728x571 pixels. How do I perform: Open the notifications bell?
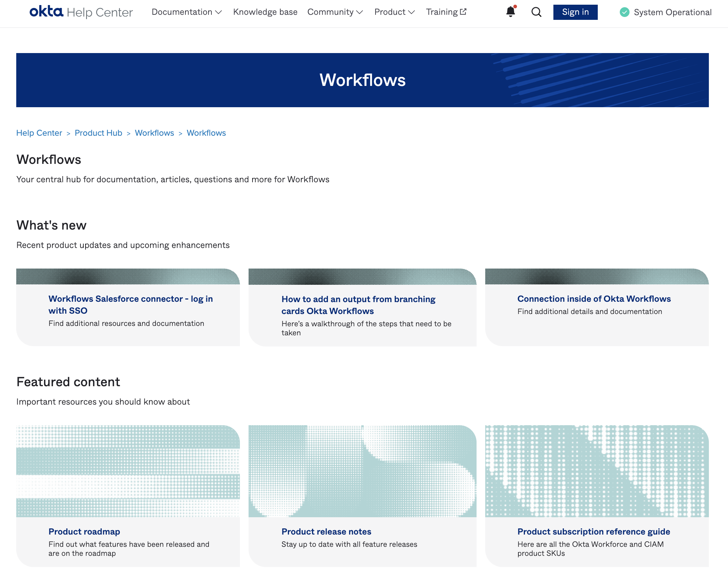point(510,12)
